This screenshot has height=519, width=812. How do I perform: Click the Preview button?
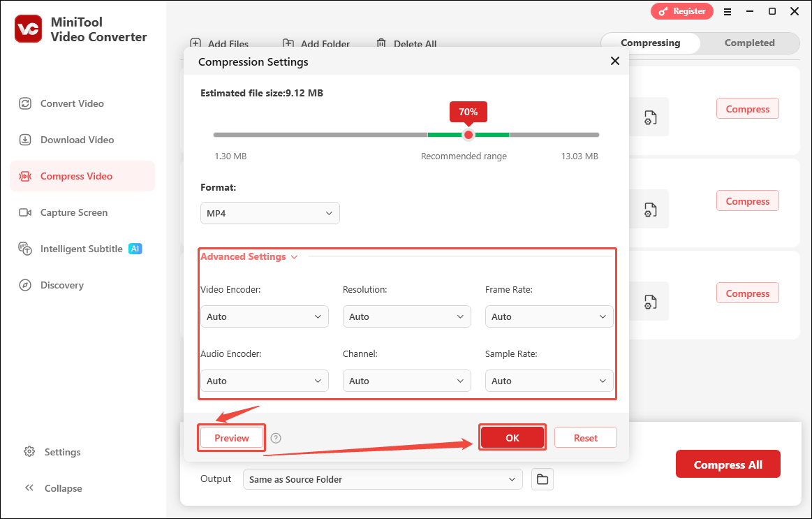coord(231,438)
